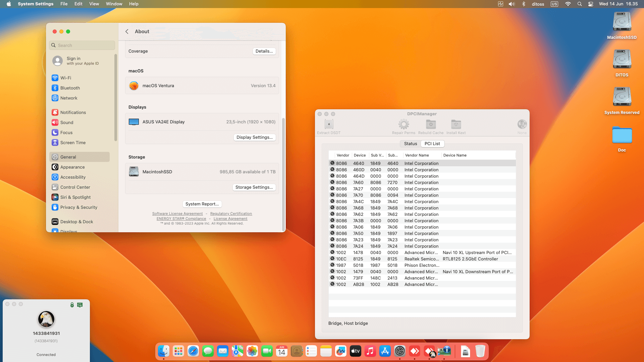Image resolution: width=644 pixels, height=362 pixels.
Task: Click Install Kext in DPCIManager
Action: tap(456, 127)
